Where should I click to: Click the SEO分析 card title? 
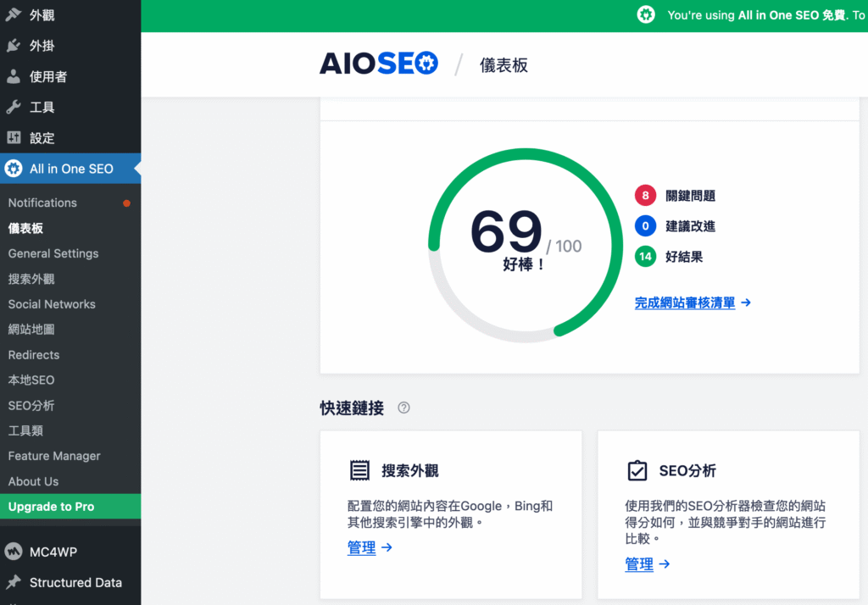tap(687, 471)
